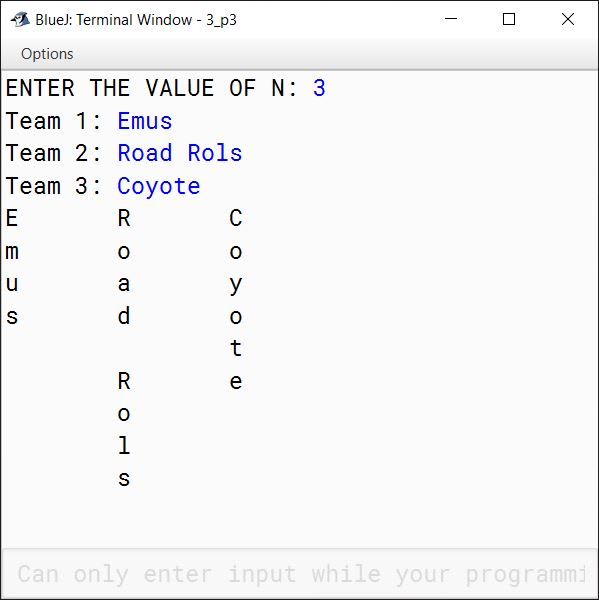Click the 'Emus' team name input
This screenshot has height=600, width=599.
pyautogui.click(x=145, y=121)
